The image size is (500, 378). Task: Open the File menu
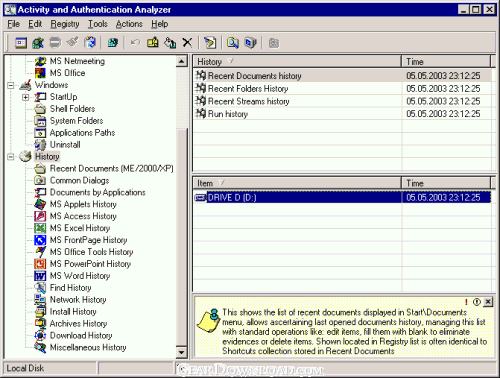coord(13,24)
